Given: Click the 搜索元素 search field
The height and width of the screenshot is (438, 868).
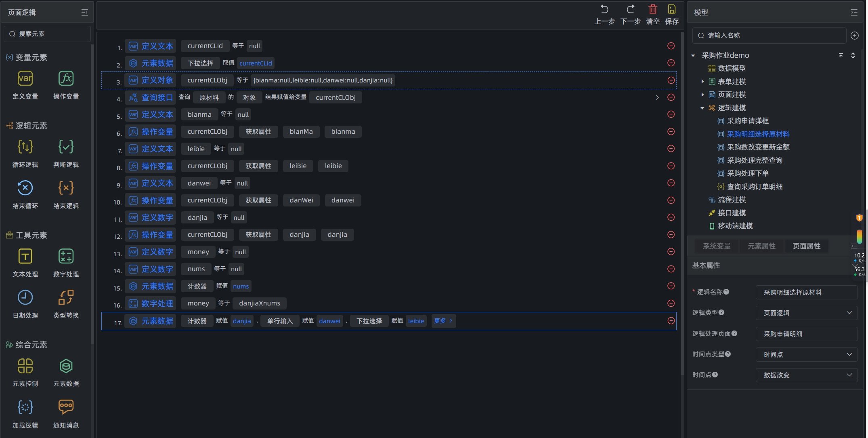Looking at the screenshot, I should (x=47, y=34).
